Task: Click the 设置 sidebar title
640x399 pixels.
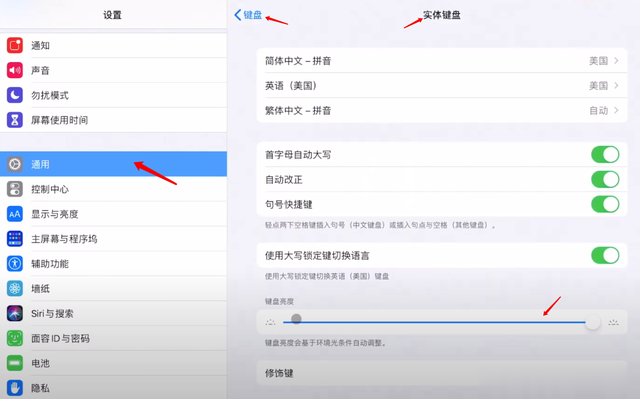Action: 112,15
